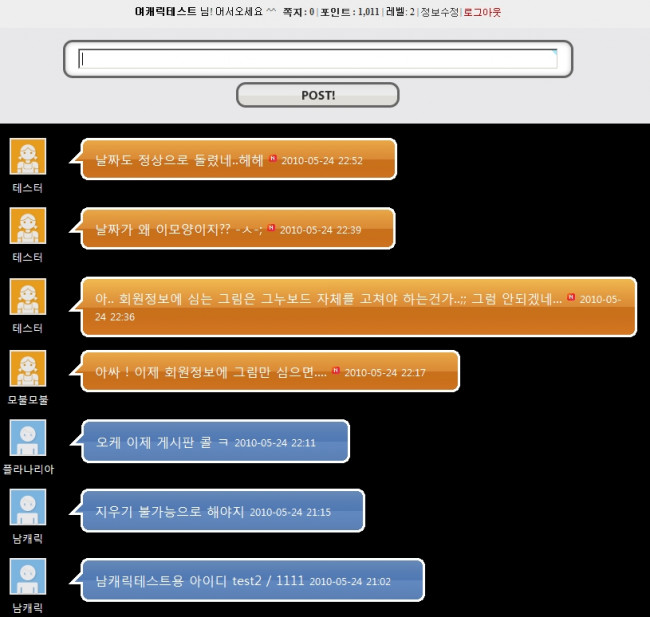This screenshot has width=650, height=617.
Task: Click new badge on 그누보드 자체를 message
Action: 571,296
